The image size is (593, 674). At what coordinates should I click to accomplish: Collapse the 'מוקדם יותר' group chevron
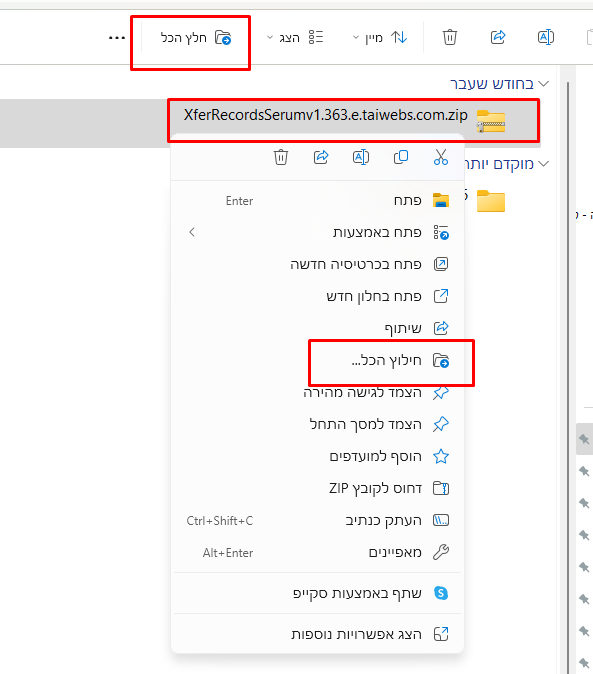[544, 164]
